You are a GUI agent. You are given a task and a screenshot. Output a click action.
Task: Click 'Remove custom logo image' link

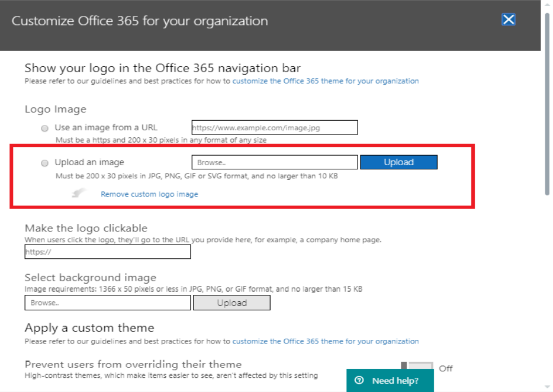[x=150, y=194]
